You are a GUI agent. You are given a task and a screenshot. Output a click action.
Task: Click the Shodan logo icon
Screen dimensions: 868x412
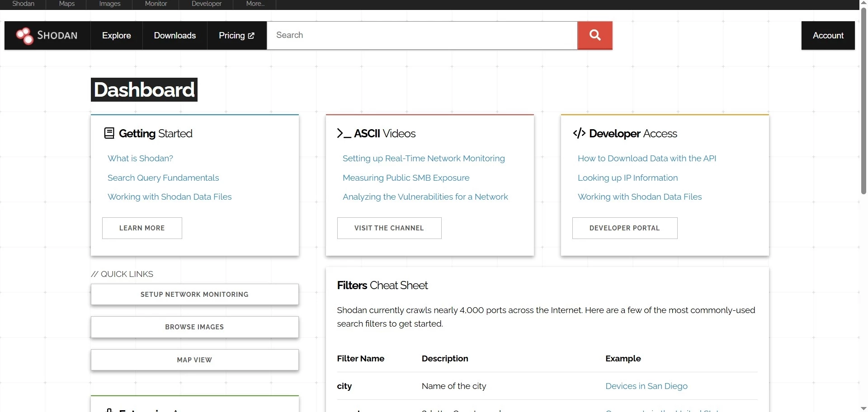pyautogui.click(x=24, y=36)
